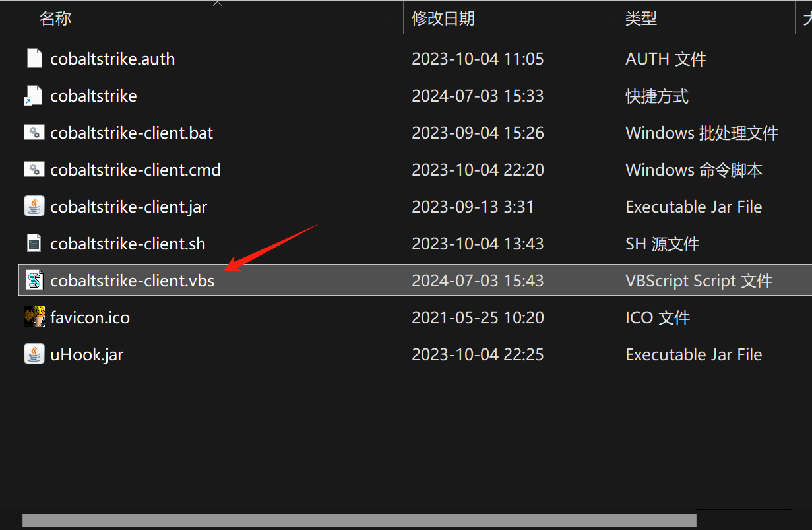
Task: Click the uHook.jar Java icon
Action: tap(34, 354)
